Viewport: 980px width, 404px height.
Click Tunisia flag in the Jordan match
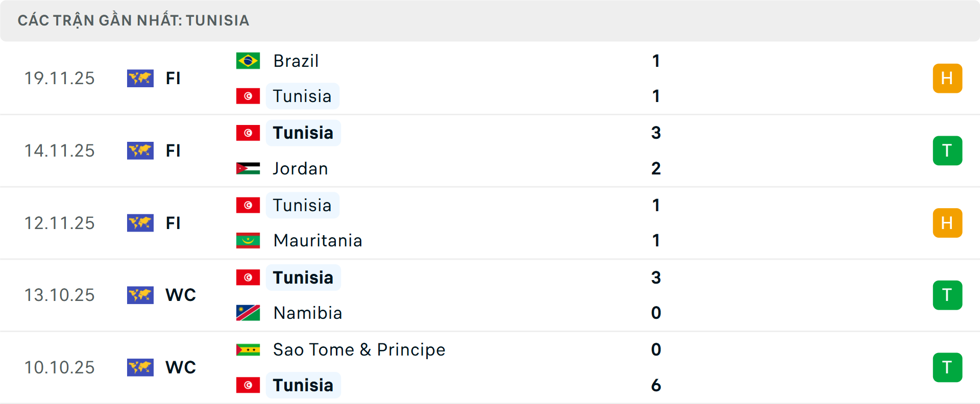[248, 133]
